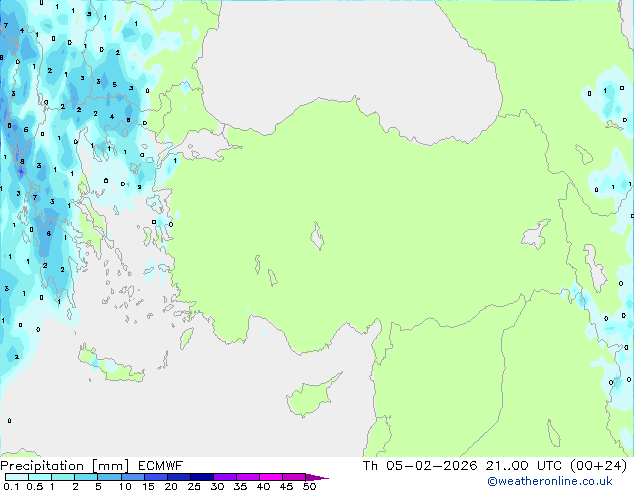Pick the lightest swatch between 0.1 and 0.5

(18, 478)
